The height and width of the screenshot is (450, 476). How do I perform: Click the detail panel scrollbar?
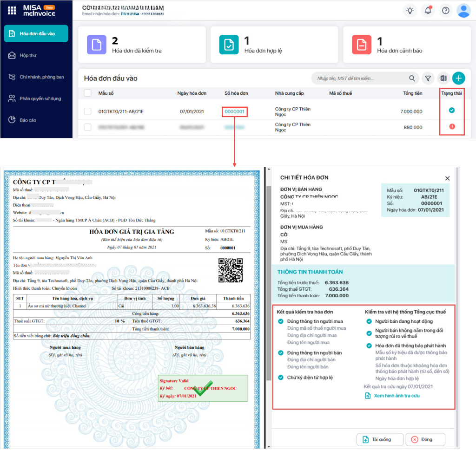(269, 283)
